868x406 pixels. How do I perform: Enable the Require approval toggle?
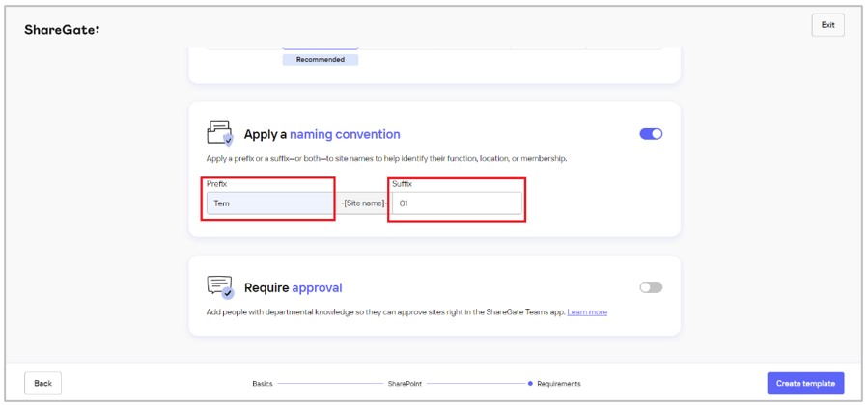pyautogui.click(x=651, y=287)
